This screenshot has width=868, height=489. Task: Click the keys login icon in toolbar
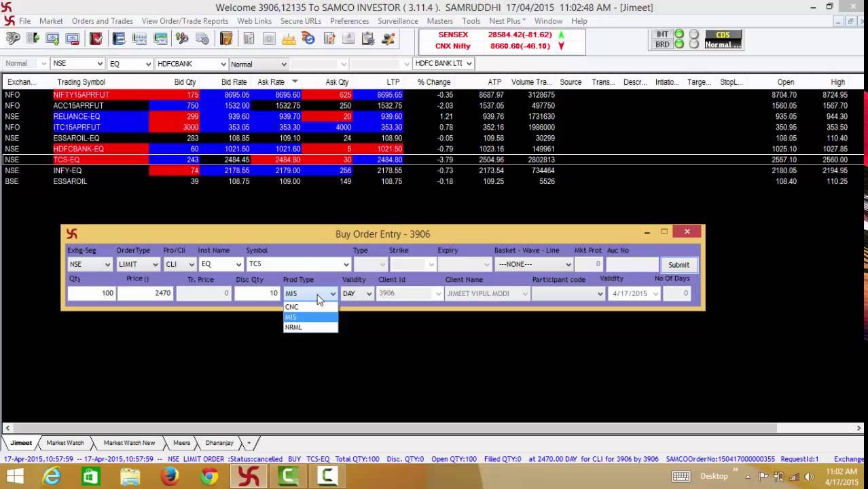pos(13,39)
